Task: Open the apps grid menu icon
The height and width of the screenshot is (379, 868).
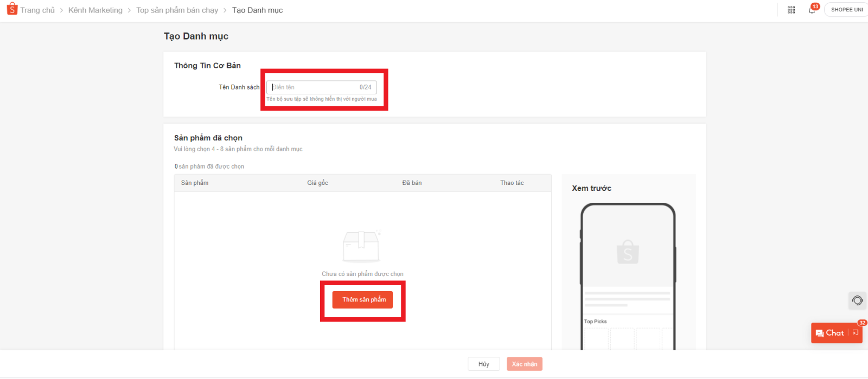Action: [791, 10]
